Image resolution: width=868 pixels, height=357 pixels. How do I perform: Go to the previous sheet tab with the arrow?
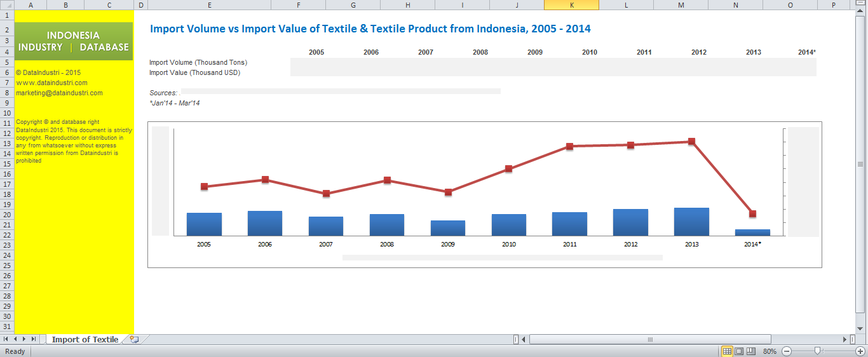15,340
